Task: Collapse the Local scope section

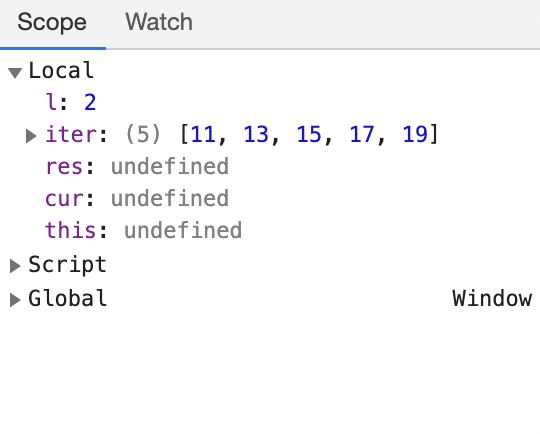Action: [x=15, y=73]
